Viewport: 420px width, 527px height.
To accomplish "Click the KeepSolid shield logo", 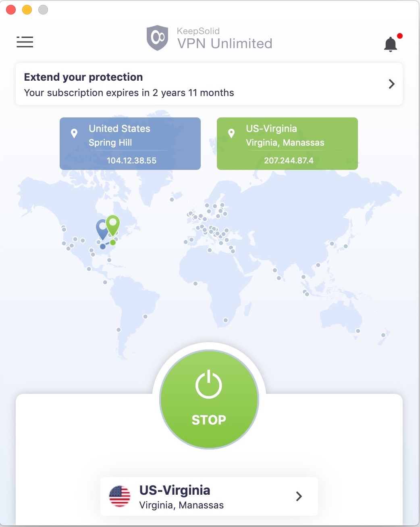I will point(157,38).
